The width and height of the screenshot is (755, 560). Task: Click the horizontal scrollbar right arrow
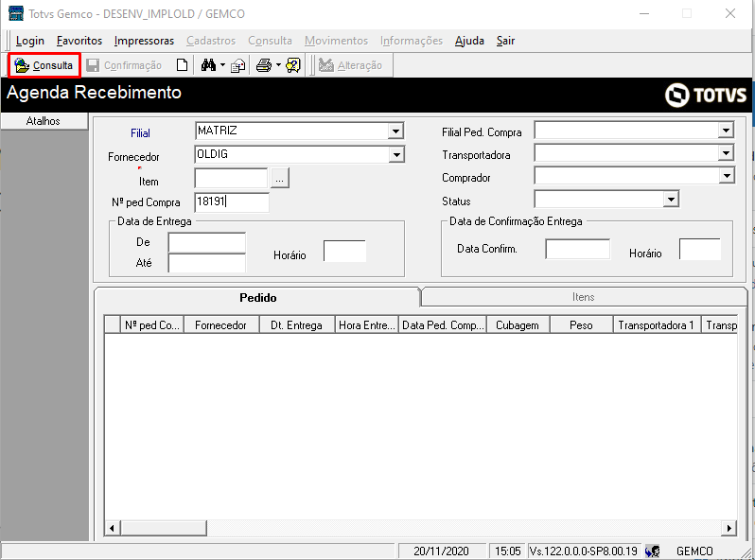[729, 528]
